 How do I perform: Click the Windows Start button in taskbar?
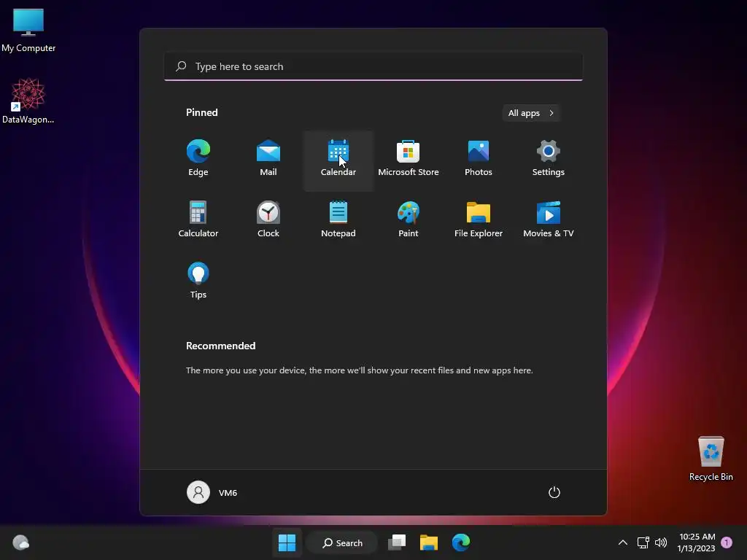pyautogui.click(x=287, y=542)
